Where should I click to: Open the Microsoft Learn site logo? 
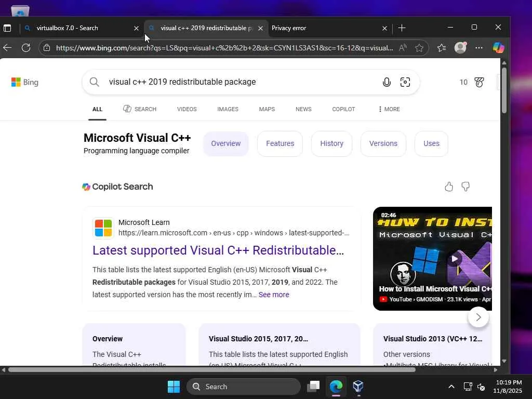(x=103, y=228)
